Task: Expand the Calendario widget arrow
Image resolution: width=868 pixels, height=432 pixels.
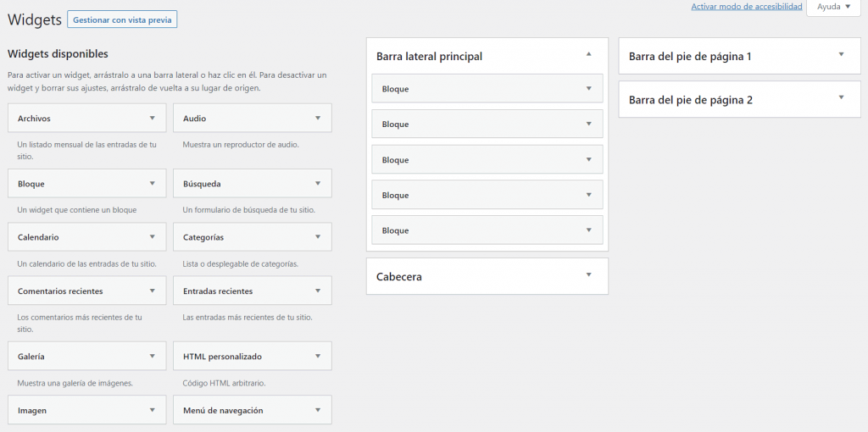Action: click(153, 237)
